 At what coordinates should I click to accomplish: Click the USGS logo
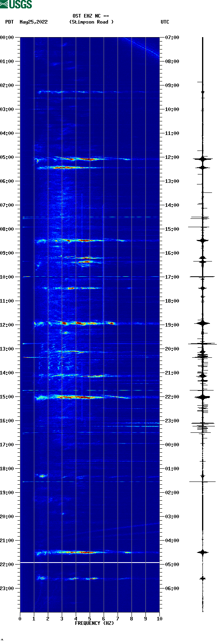[x=16, y=4]
